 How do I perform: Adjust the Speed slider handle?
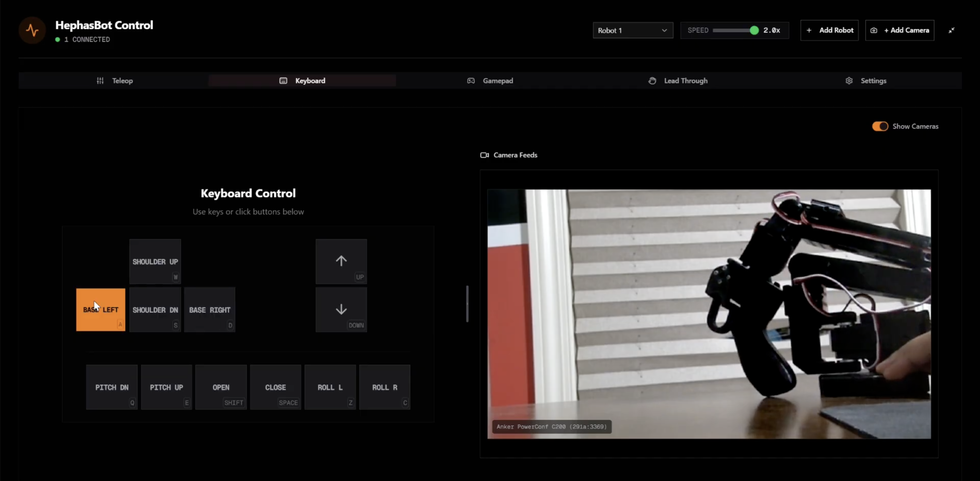pyautogui.click(x=754, y=30)
